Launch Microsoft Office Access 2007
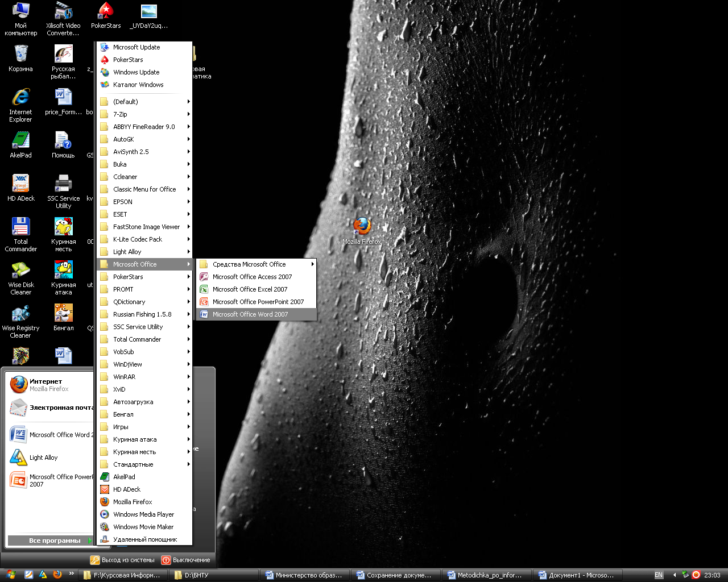 pyautogui.click(x=256, y=277)
